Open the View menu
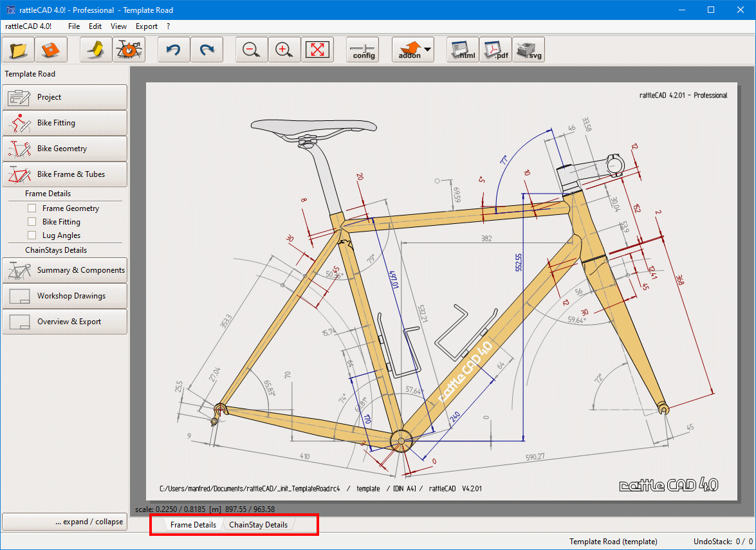 click(x=118, y=26)
